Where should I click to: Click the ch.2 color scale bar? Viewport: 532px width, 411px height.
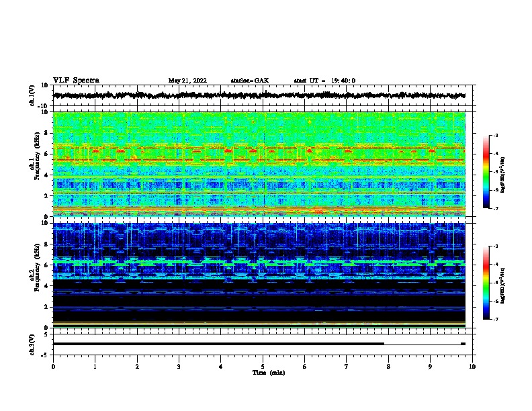coord(486,283)
